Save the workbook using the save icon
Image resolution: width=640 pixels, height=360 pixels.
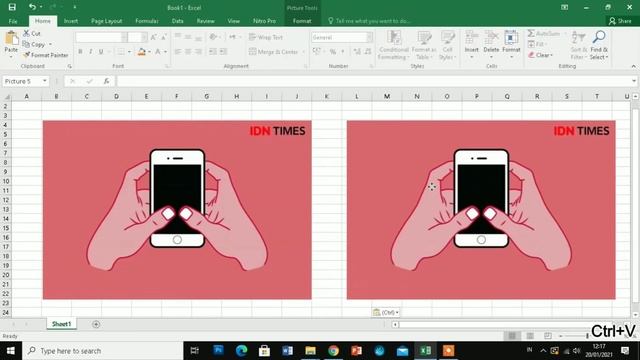pyautogui.click(x=12, y=7)
